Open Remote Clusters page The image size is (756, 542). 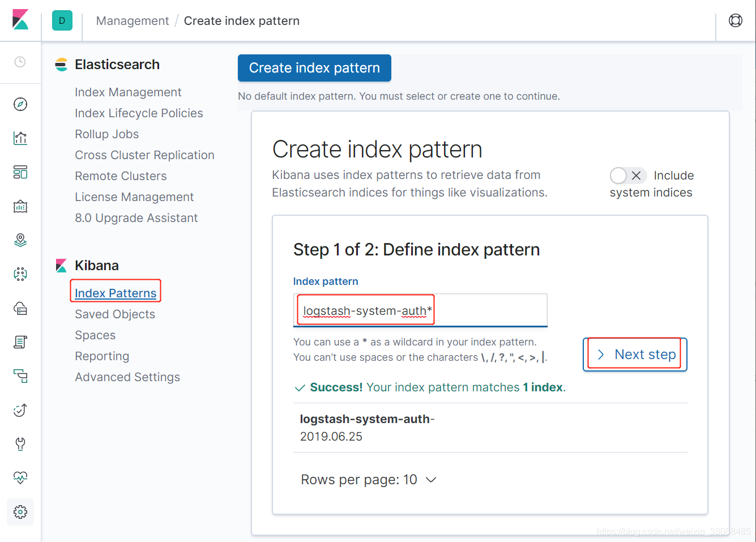coord(121,176)
